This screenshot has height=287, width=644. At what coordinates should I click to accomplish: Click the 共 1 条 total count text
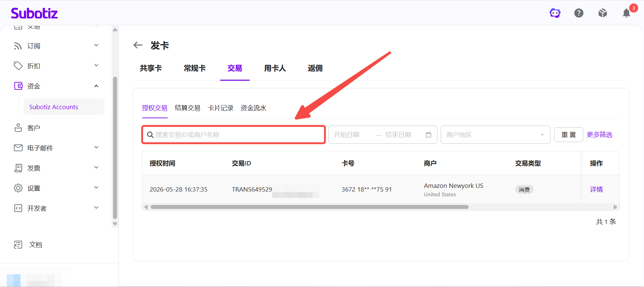point(606,221)
